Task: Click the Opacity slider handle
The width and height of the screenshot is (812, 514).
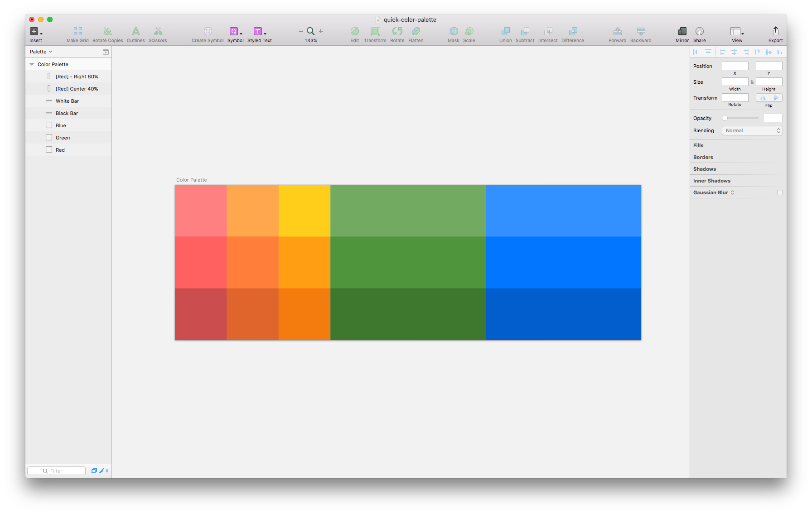Action: (725, 118)
